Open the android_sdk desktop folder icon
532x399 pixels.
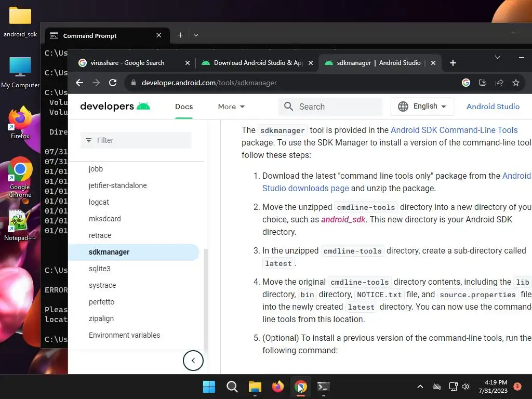click(x=20, y=22)
